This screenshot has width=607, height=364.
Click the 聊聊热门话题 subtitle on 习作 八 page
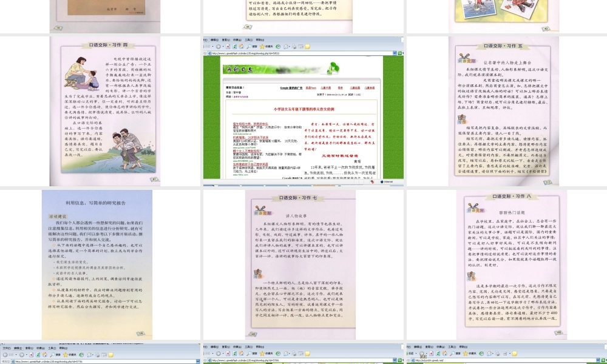pyautogui.click(x=512, y=213)
